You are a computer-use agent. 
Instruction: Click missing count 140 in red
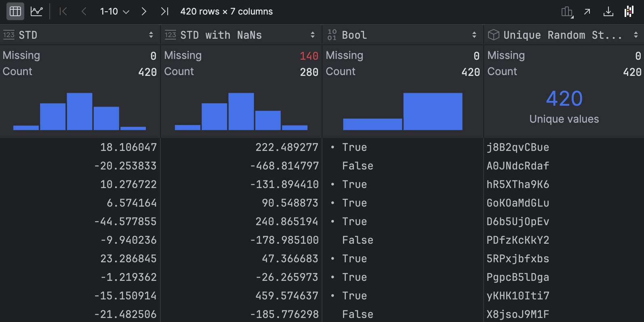pos(309,56)
